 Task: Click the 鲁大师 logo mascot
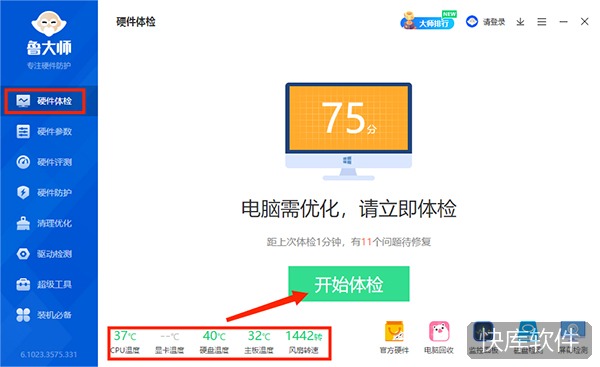click(49, 24)
